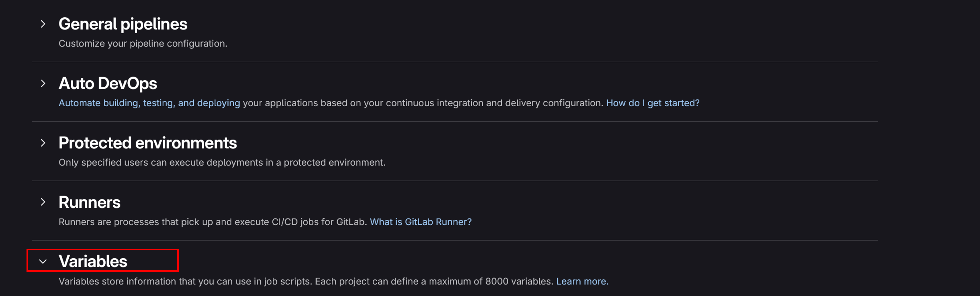Image resolution: width=980 pixels, height=296 pixels.
Task: Open the Variables 'Learn more' link
Action: pyautogui.click(x=582, y=281)
